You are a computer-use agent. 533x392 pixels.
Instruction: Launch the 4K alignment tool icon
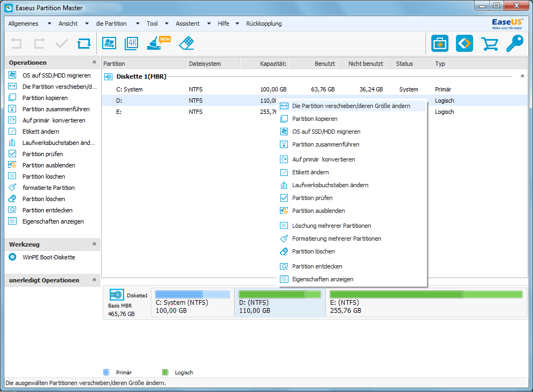(132, 43)
